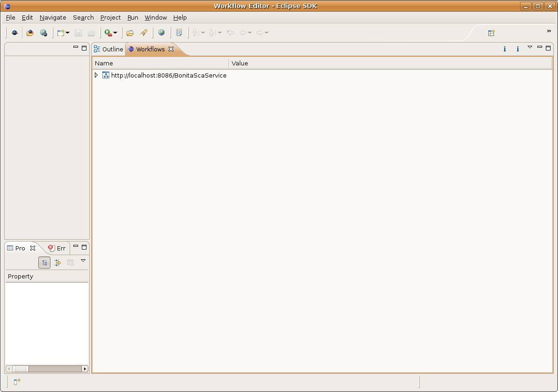Open the File menu
The image size is (558, 392).
coord(11,17)
